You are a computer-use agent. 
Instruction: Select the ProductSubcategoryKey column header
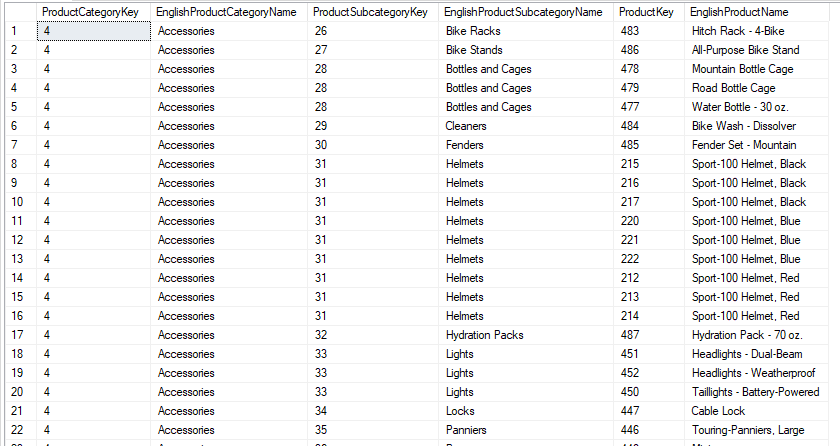(x=373, y=12)
